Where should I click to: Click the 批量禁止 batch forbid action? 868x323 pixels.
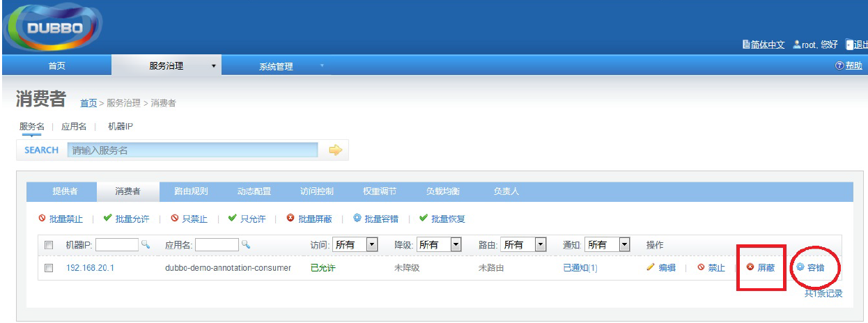tap(61, 219)
